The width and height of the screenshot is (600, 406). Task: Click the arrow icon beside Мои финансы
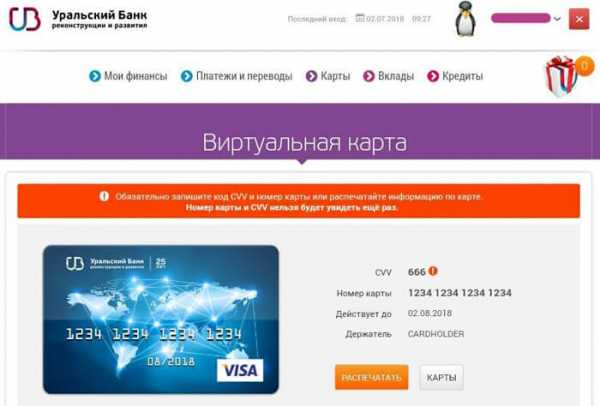(x=95, y=76)
